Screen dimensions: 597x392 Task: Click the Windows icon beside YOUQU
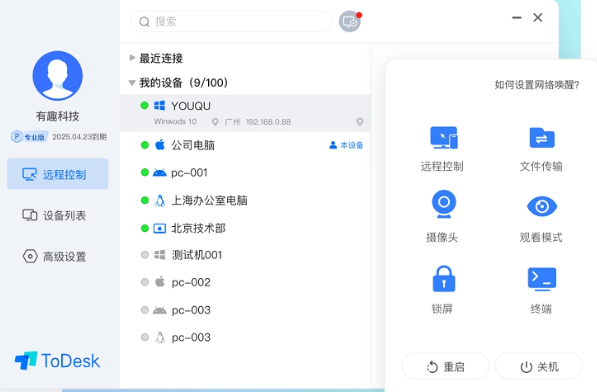(x=160, y=106)
